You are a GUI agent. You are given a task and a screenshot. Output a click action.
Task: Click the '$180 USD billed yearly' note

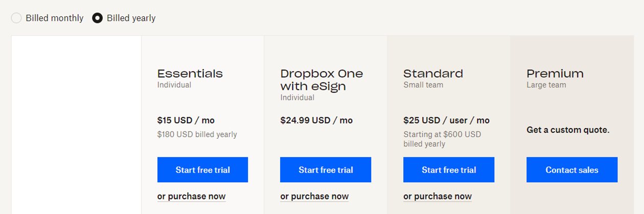click(x=197, y=135)
